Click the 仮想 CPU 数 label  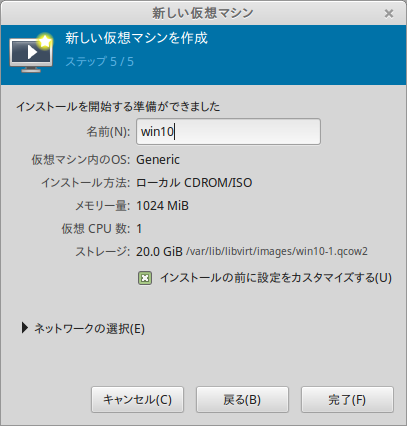pyautogui.click(x=96, y=229)
